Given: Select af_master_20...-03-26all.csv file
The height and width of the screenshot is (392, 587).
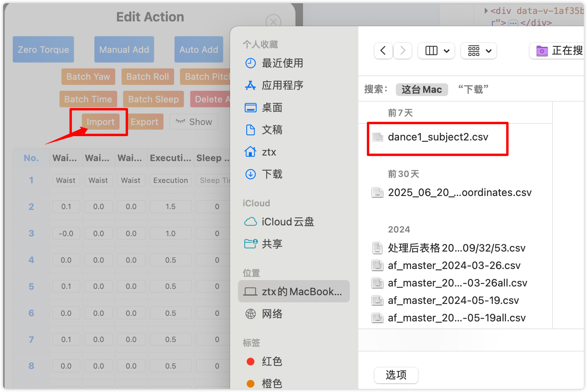Looking at the screenshot, I should [x=457, y=283].
